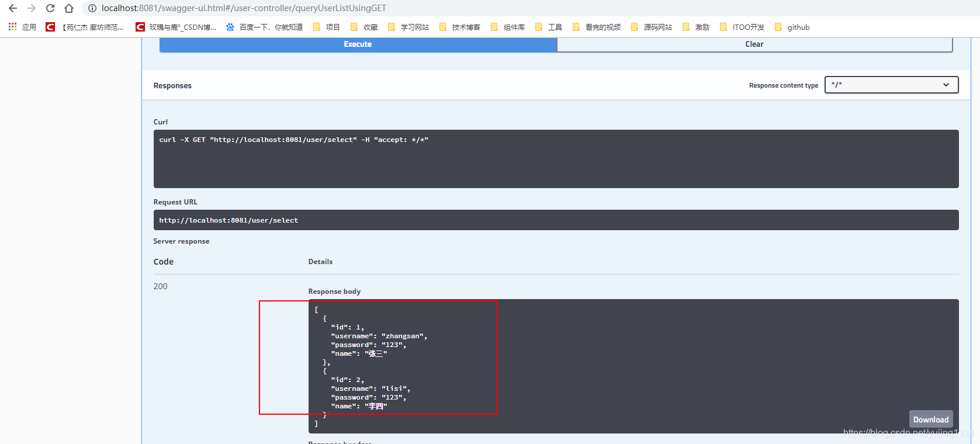Click the Details column header
The width and height of the screenshot is (980, 444).
[320, 262]
